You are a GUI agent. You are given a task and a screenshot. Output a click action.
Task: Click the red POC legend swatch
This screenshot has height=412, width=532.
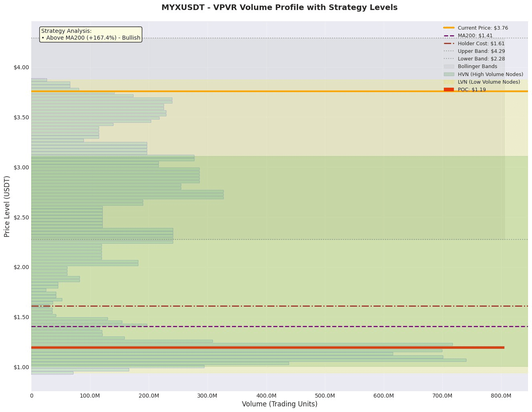coord(449,90)
